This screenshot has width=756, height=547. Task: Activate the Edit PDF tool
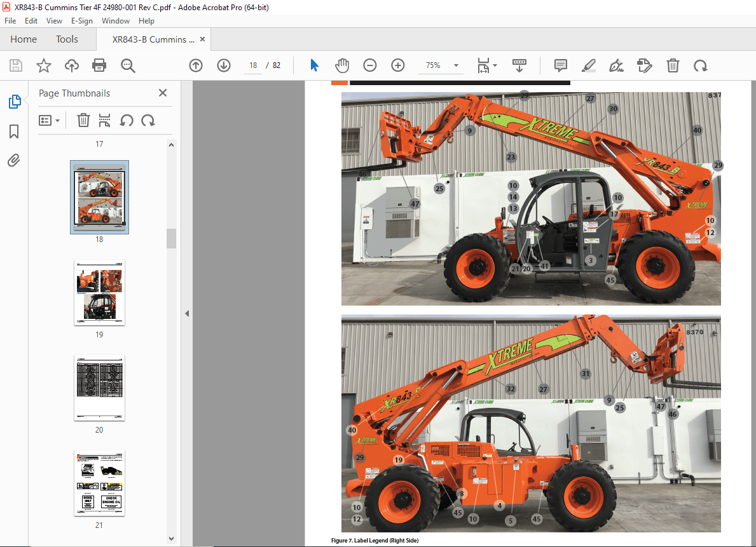coord(644,65)
